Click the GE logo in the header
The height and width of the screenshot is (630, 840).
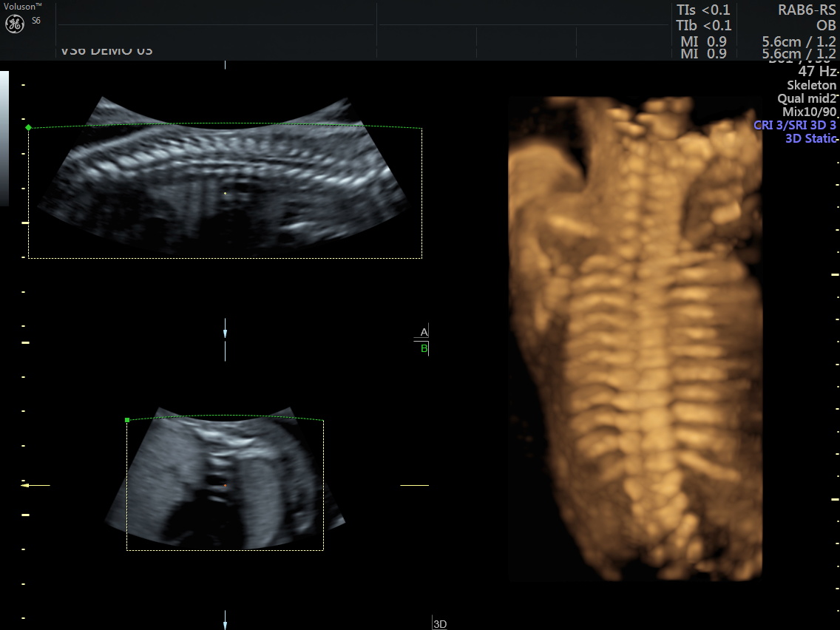pyautogui.click(x=16, y=24)
